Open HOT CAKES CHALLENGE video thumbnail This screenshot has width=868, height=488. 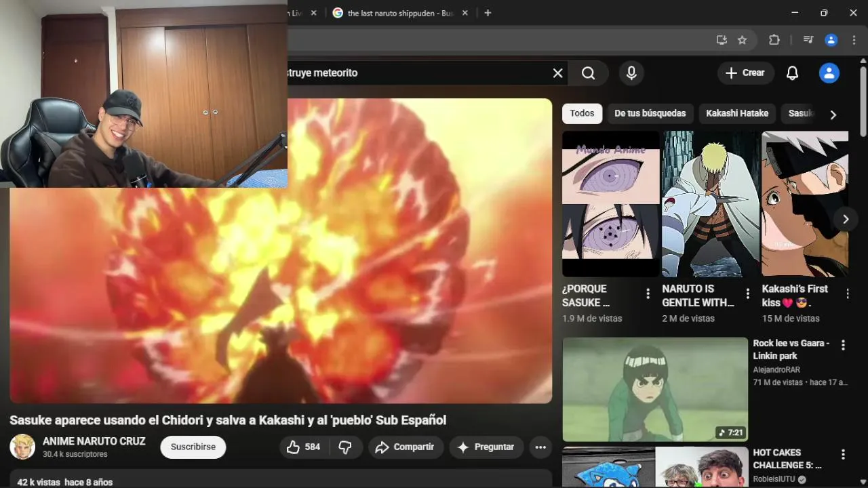(655, 467)
